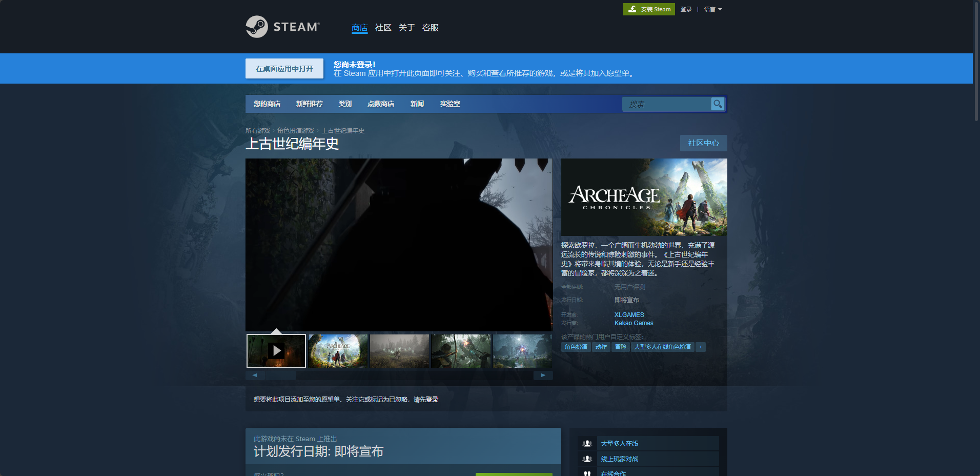The height and width of the screenshot is (476, 980).
Task: Click the store search input field
Action: (666, 104)
